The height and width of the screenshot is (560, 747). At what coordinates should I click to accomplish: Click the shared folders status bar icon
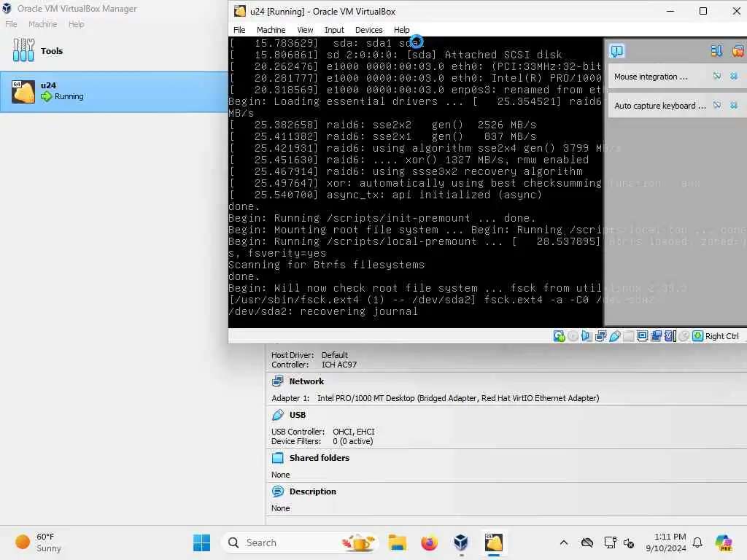coord(628,336)
